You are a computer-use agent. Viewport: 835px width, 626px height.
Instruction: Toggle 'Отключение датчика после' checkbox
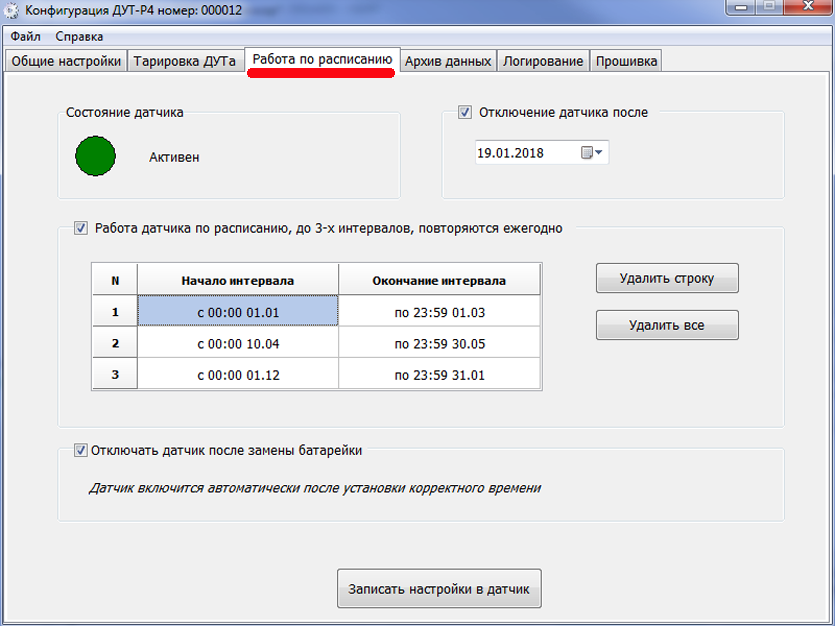click(465, 112)
